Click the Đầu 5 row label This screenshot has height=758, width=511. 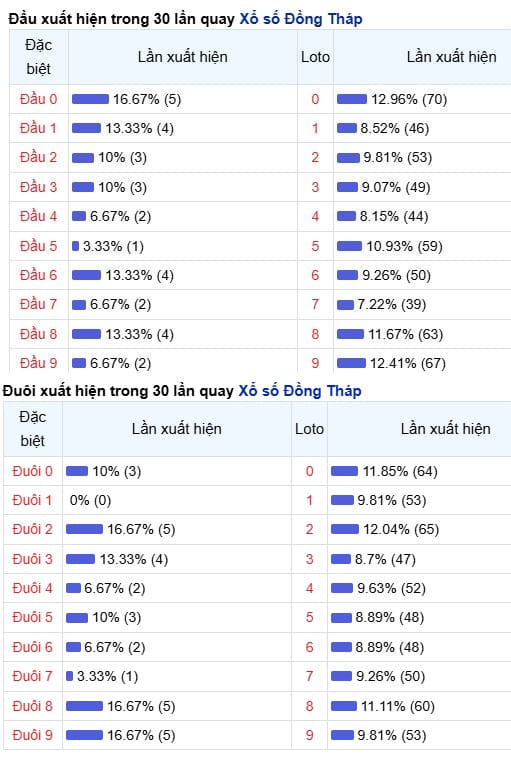coord(38,246)
